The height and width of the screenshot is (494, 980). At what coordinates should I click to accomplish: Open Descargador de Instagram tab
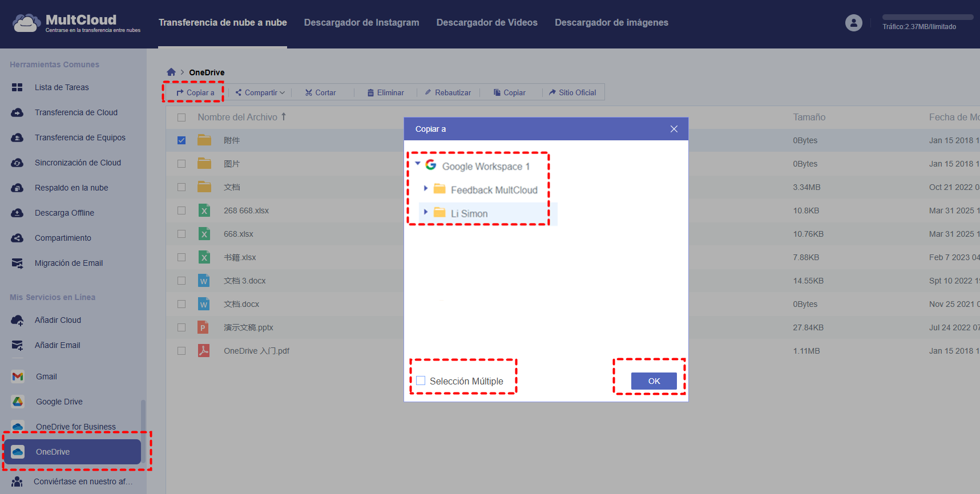pyautogui.click(x=362, y=23)
